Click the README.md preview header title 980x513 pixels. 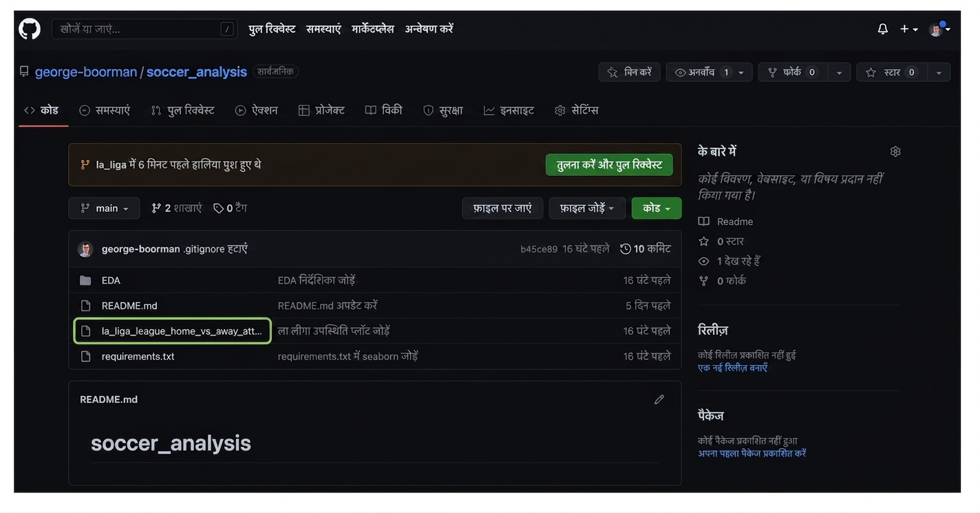click(109, 400)
